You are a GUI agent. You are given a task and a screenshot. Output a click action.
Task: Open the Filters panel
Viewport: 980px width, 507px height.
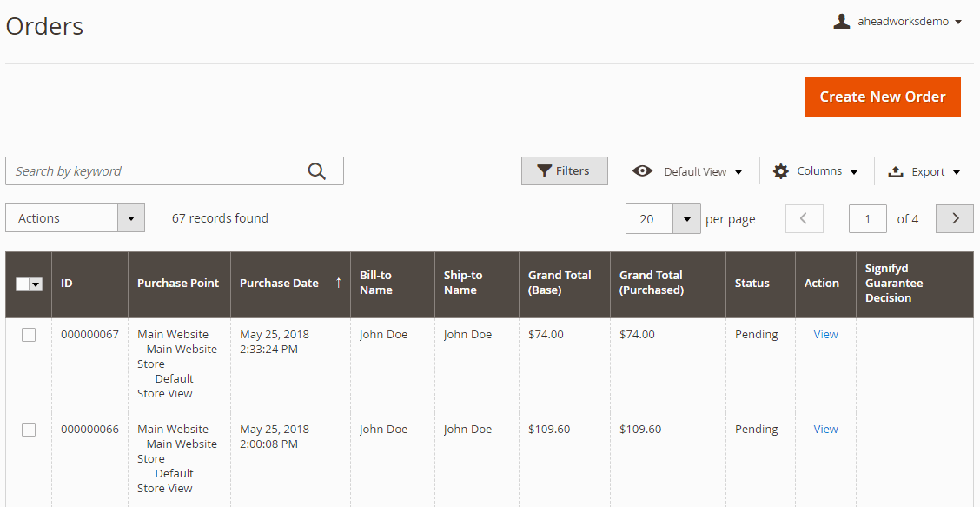point(565,170)
